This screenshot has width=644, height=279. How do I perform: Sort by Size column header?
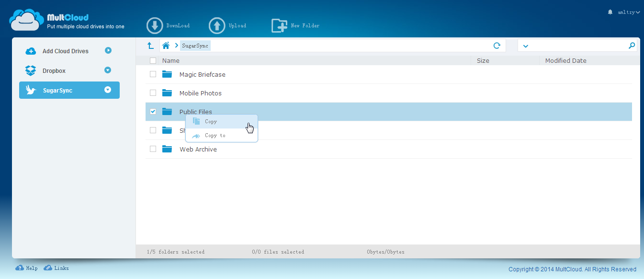point(483,60)
